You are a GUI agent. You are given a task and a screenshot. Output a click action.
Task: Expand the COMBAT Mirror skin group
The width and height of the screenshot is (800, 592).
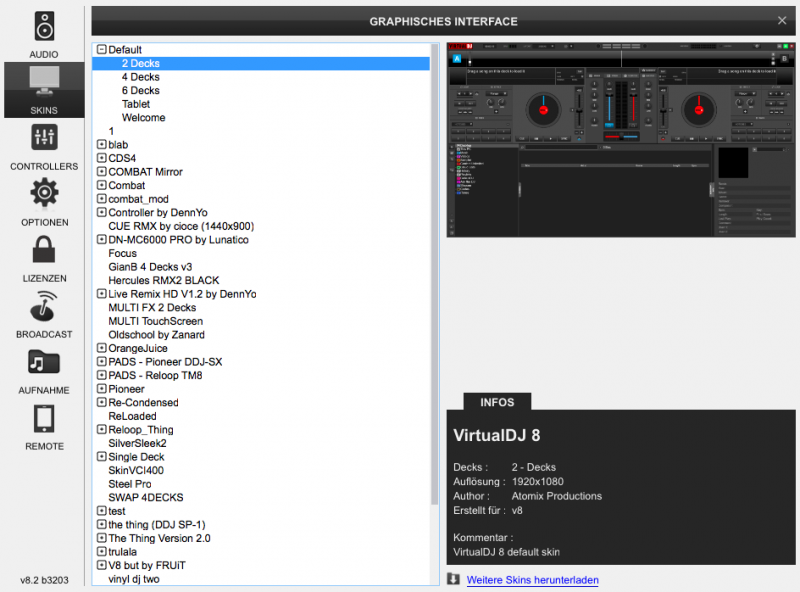click(102, 171)
